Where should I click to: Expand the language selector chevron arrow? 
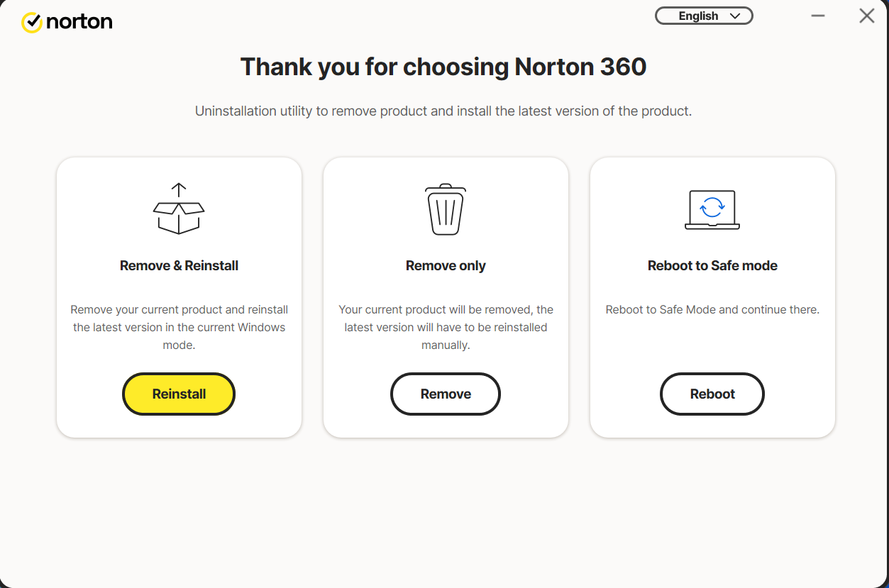point(735,16)
